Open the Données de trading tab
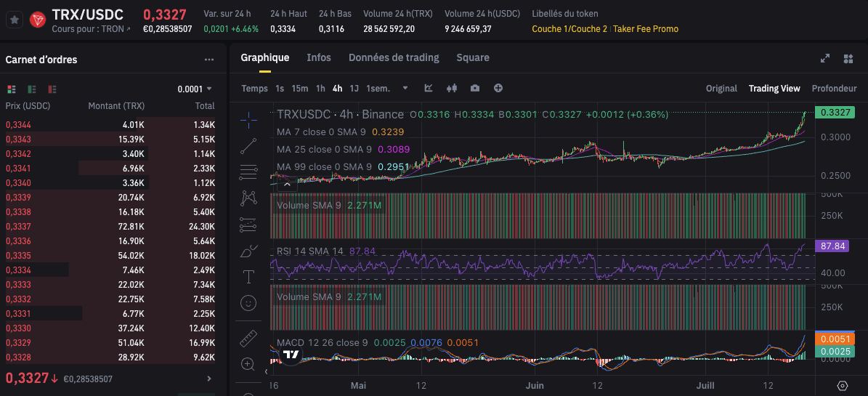 394,57
